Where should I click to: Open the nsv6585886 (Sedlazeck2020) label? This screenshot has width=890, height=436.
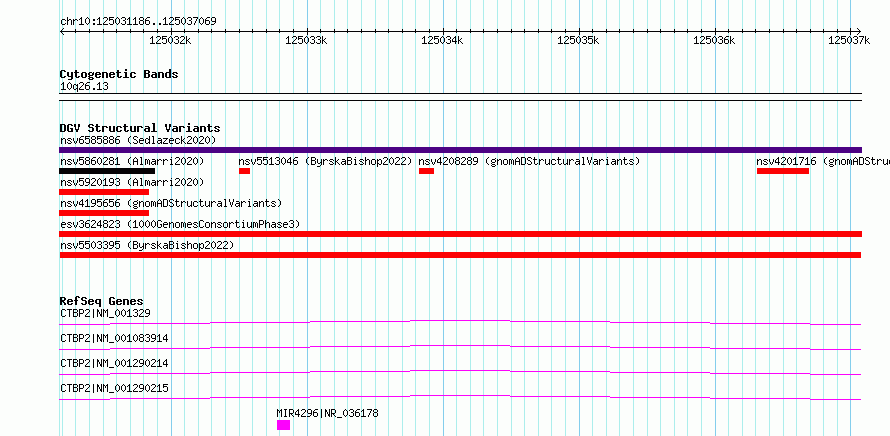point(138,140)
